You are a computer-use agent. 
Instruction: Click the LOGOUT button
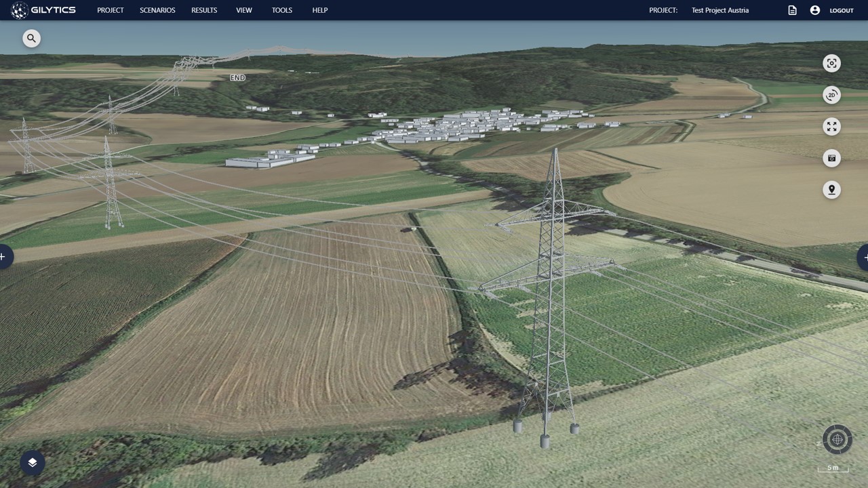[x=842, y=10]
